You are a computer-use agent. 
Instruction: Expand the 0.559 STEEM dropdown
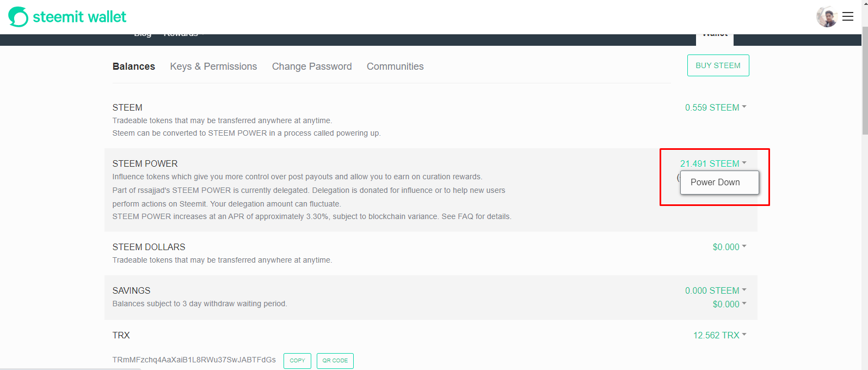(x=716, y=107)
